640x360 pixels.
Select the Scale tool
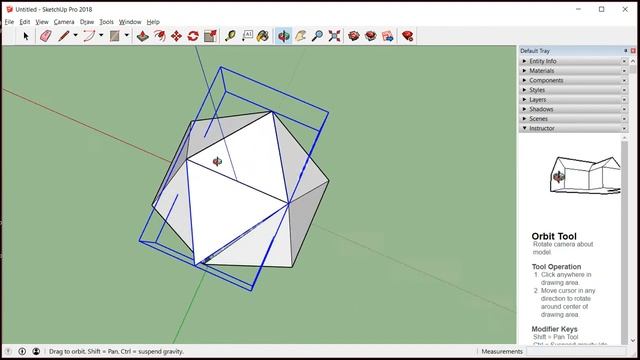click(210, 36)
